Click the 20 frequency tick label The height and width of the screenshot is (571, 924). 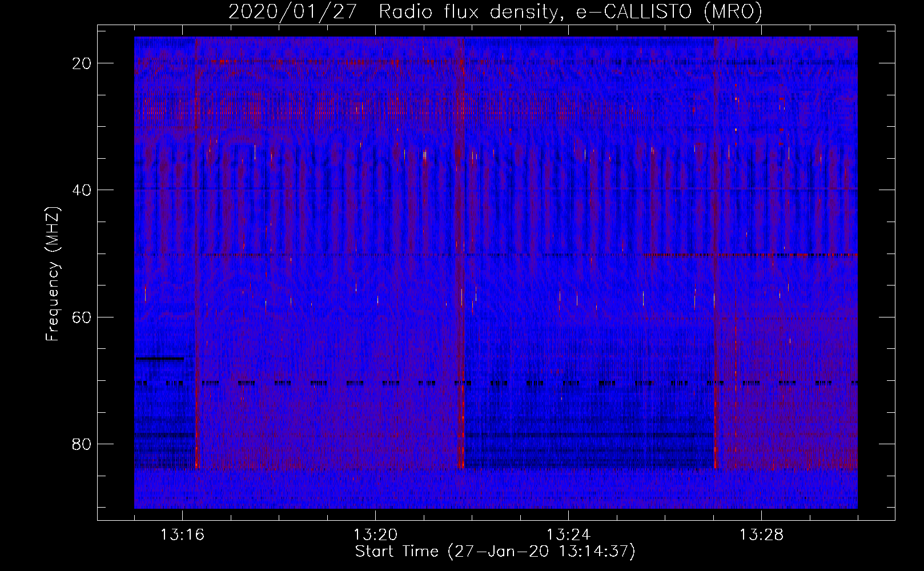82,63
